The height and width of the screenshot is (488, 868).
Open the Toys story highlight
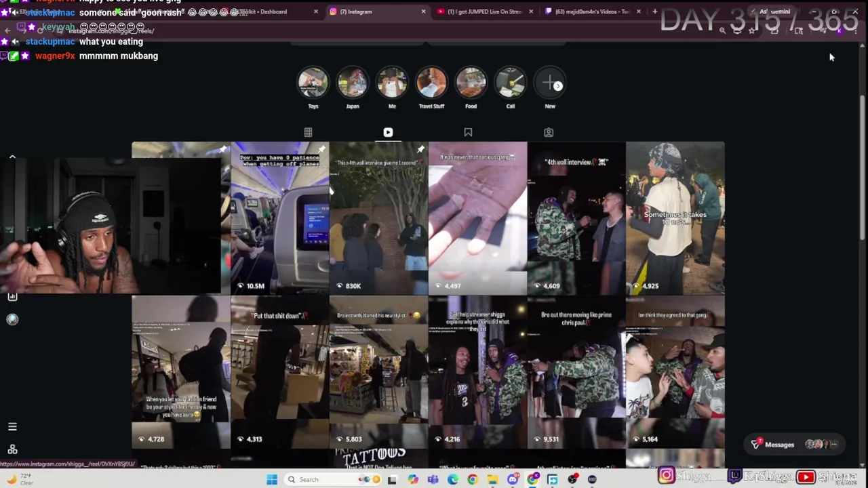pyautogui.click(x=313, y=83)
